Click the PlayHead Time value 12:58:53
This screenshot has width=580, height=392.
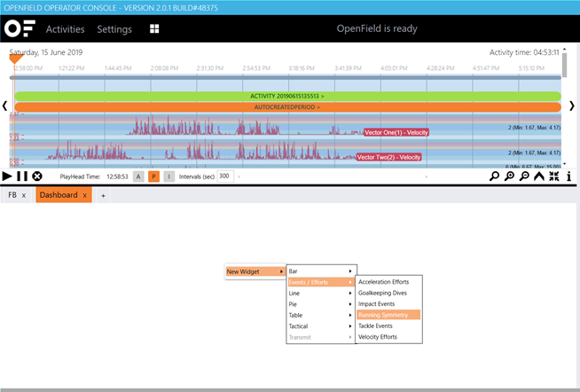(117, 176)
